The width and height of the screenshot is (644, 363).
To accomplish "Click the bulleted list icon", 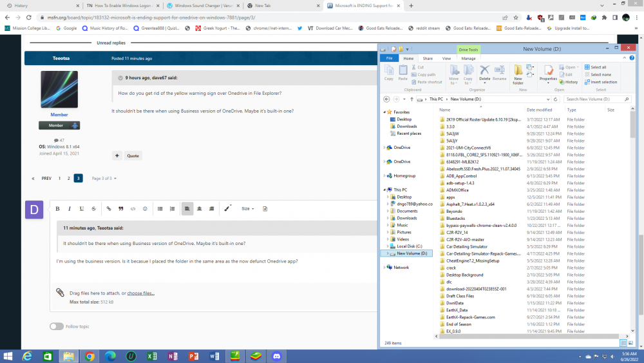I will (160, 209).
